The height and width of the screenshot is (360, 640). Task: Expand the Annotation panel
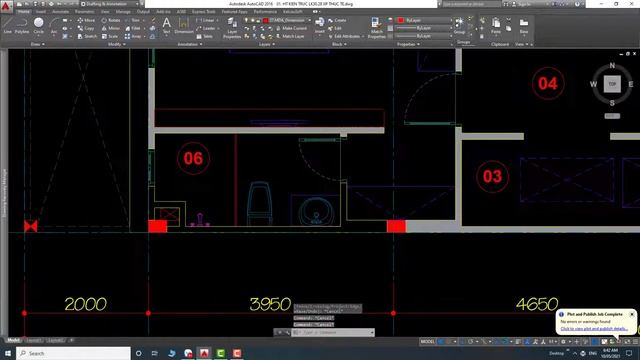point(190,44)
